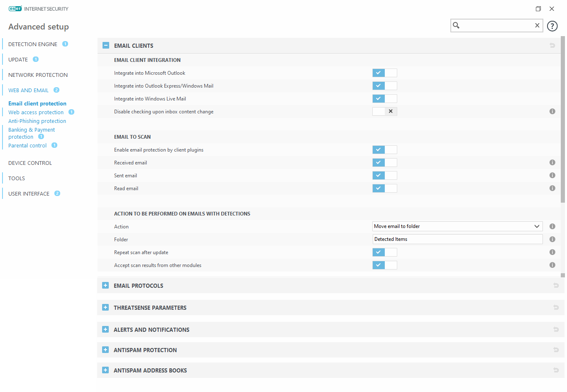
Task: Enable Disable checking upon inbox content change
Action: click(385, 111)
